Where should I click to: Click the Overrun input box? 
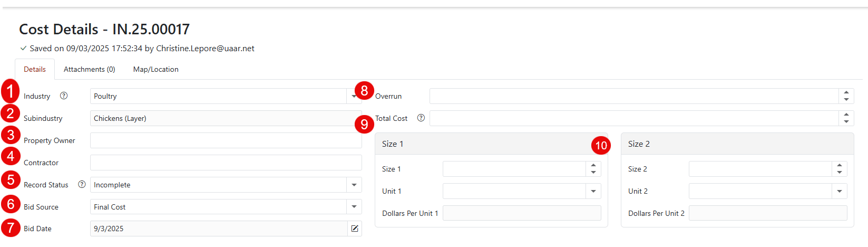(633, 96)
